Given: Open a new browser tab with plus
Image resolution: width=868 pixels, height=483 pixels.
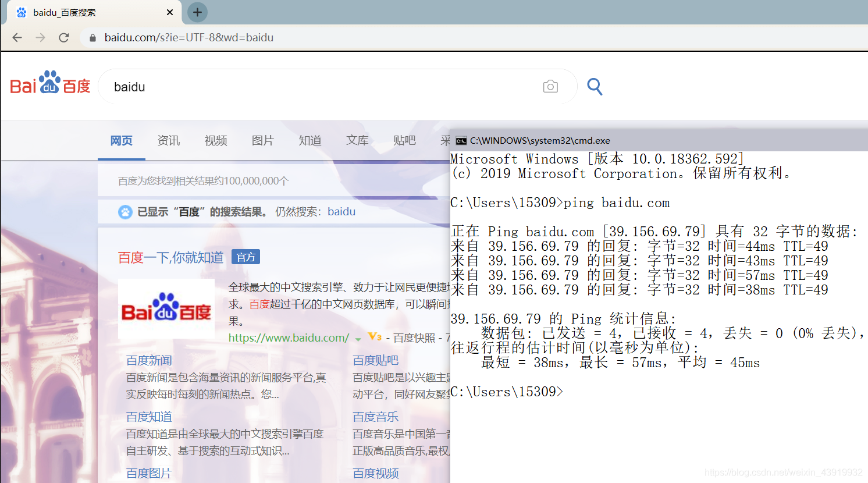Looking at the screenshot, I should click(197, 12).
